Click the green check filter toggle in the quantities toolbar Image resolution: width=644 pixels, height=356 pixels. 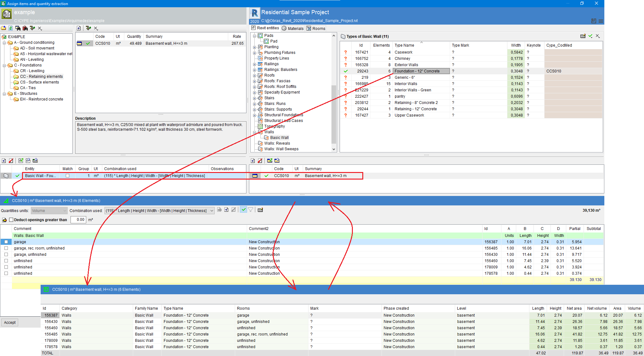coord(243,210)
